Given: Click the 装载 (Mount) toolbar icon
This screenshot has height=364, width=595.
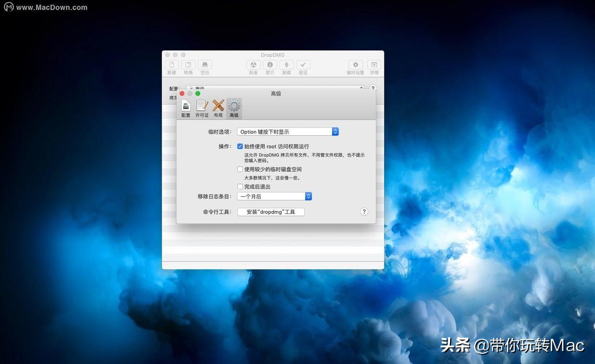Looking at the screenshot, I should (286, 66).
